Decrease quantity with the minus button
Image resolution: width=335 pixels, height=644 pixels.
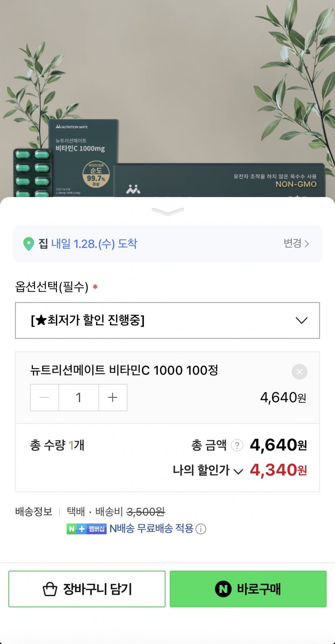tap(44, 398)
